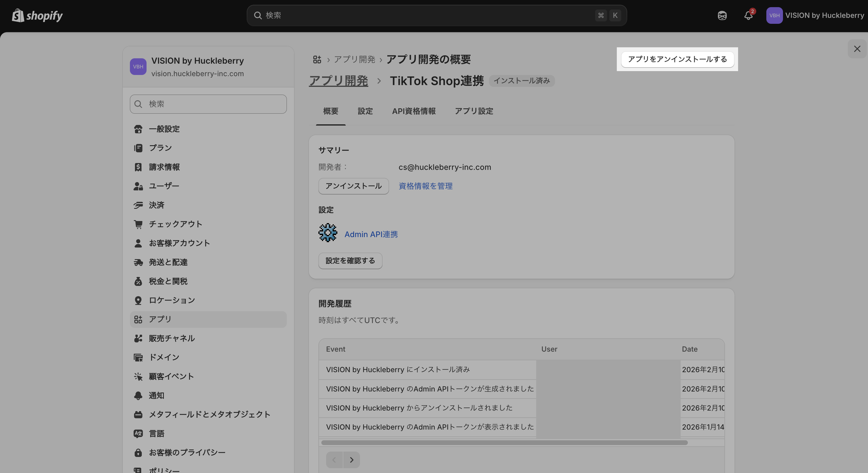Open ロケーション settings with pin icon
Image resolution: width=868 pixels, height=473 pixels.
(x=172, y=300)
